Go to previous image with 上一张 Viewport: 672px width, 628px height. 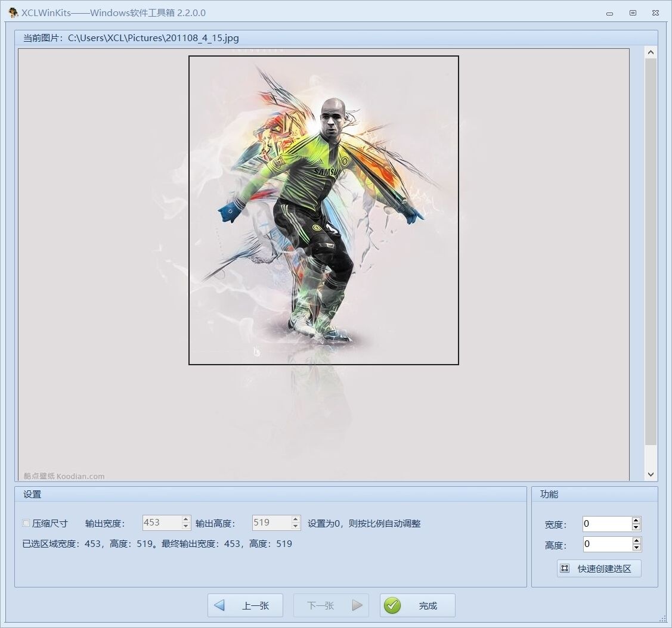[x=244, y=605]
